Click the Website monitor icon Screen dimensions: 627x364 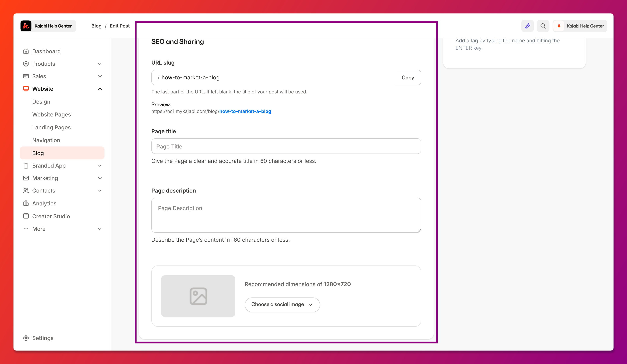pyautogui.click(x=26, y=89)
